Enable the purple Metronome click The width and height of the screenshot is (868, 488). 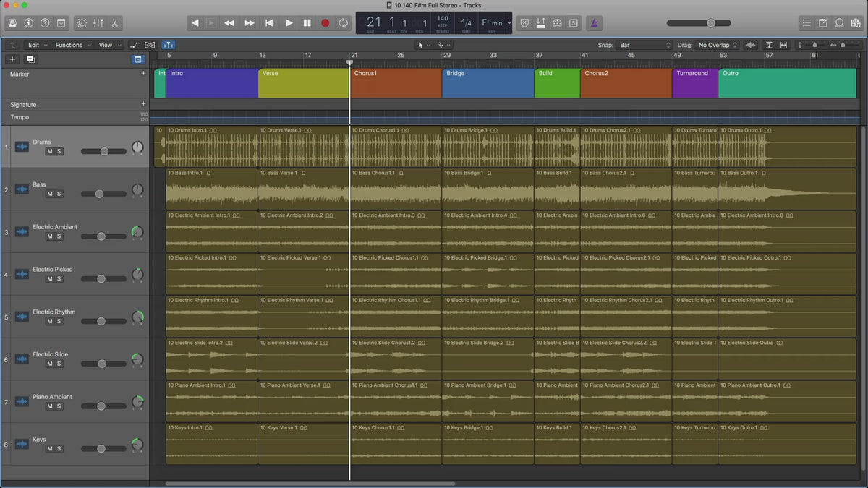coord(594,23)
